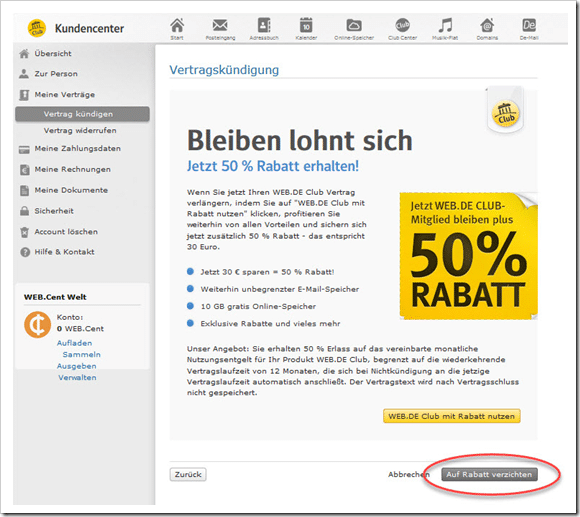Viewport: 580px width, 517px height.
Task: Open Meine Rechnungen menu entry
Action: coord(72,169)
